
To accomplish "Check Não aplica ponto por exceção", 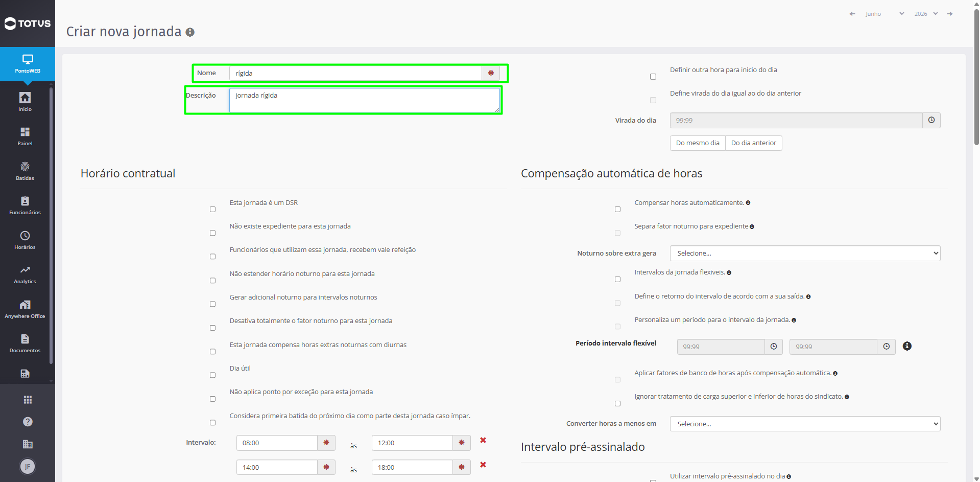I will click(212, 399).
